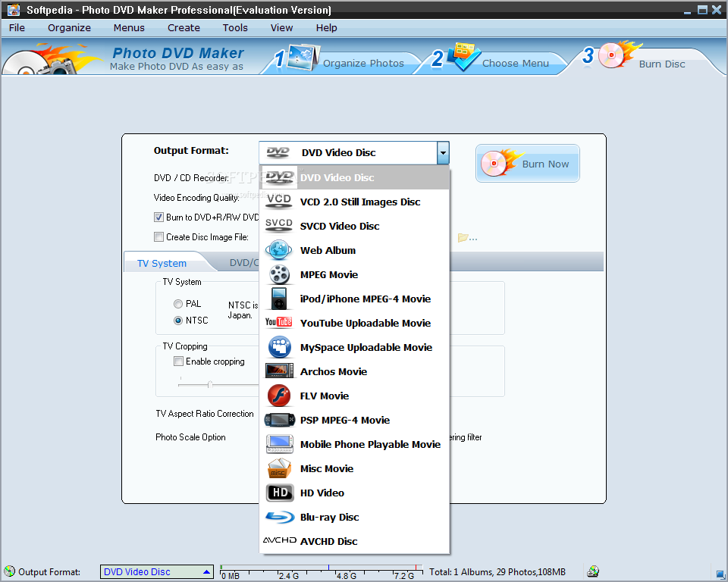Screen dimensions: 728x582
Task: Choose the Web Album globe icon
Action: pyautogui.click(x=278, y=249)
